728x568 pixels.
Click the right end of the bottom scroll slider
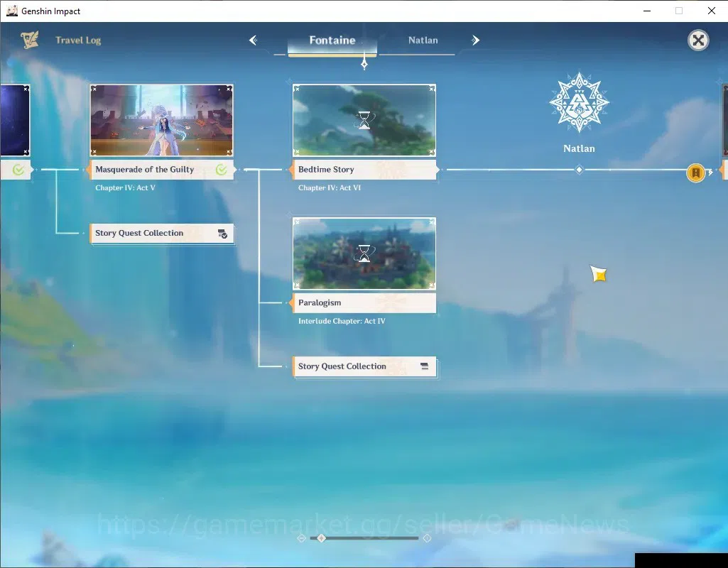(x=427, y=538)
